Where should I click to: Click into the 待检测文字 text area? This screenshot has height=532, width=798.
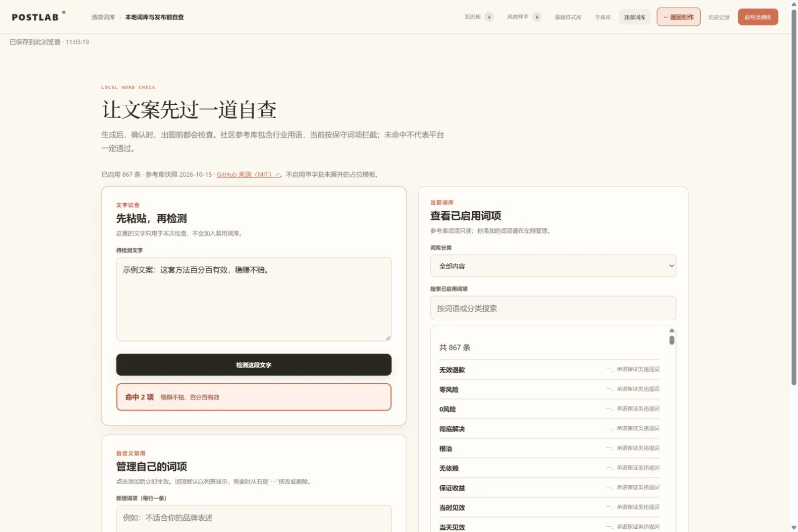[254, 299]
